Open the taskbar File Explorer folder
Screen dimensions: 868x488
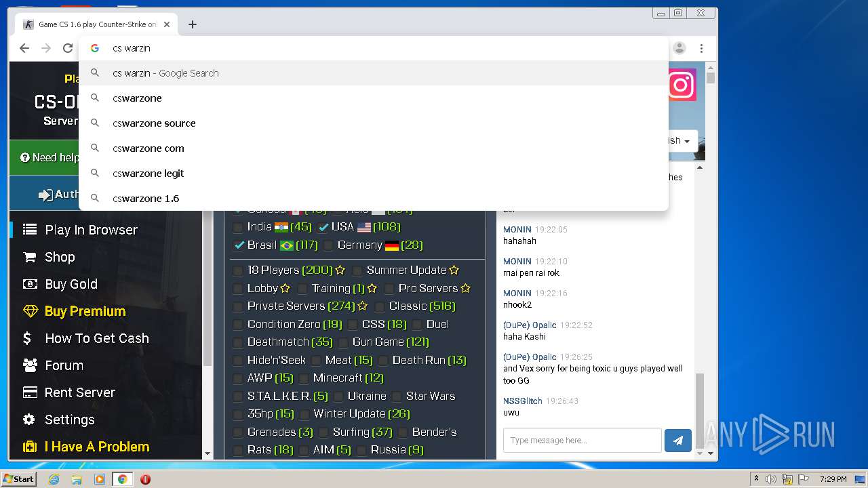tap(77, 479)
